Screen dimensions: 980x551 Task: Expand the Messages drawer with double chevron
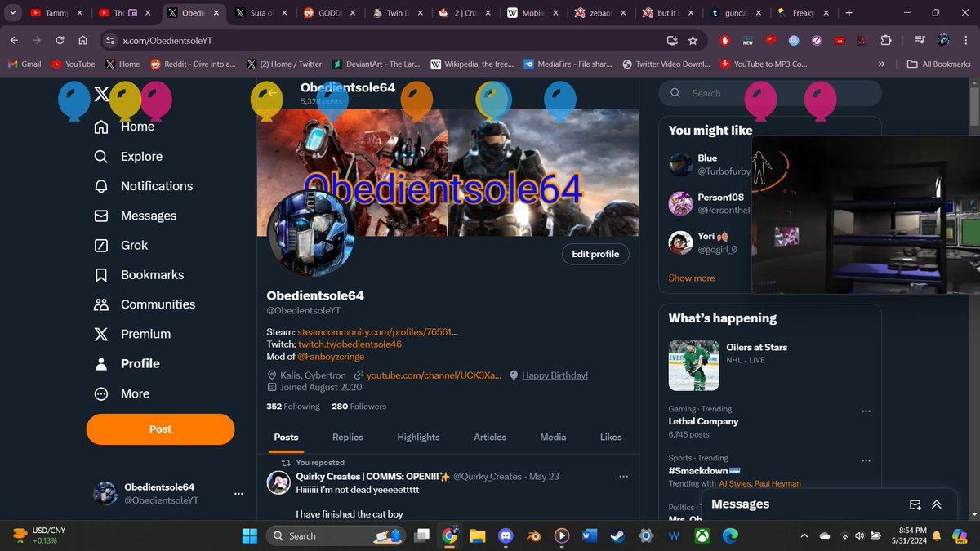pyautogui.click(x=937, y=504)
